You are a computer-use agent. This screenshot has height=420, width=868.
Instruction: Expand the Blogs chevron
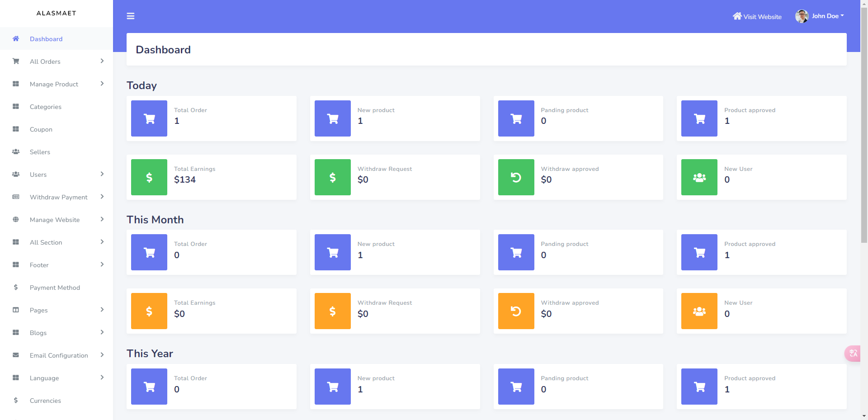tap(102, 332)
